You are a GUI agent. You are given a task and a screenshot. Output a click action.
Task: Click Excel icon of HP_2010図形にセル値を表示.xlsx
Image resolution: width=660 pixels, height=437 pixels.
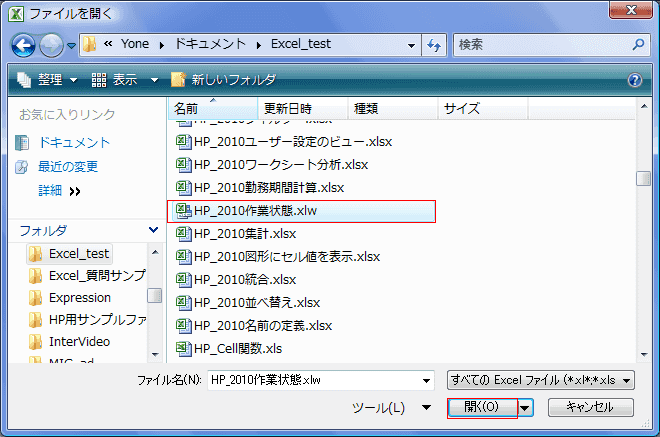pos(183,257)
